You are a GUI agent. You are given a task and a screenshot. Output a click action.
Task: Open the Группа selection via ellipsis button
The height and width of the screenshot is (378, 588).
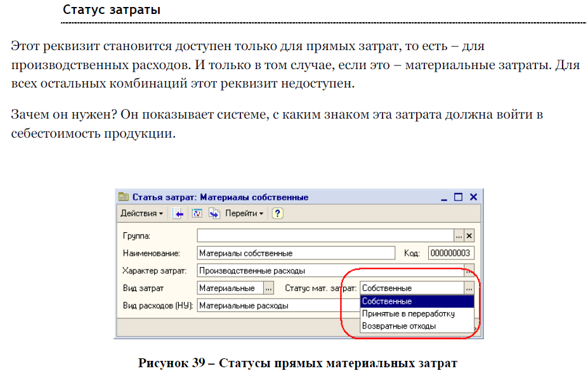(459, 236)
